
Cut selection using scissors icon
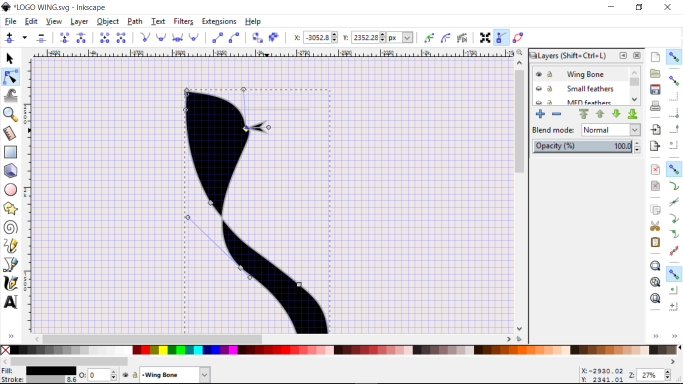(655, 226)
